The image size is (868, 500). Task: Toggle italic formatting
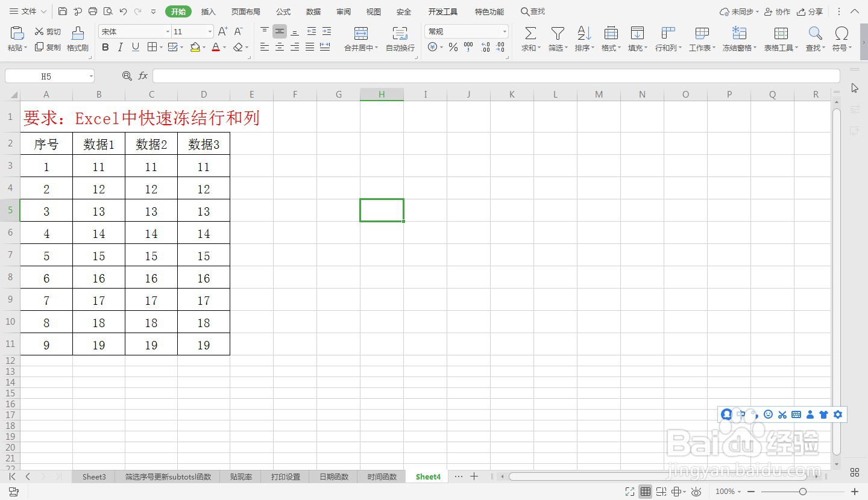[121, 47]
